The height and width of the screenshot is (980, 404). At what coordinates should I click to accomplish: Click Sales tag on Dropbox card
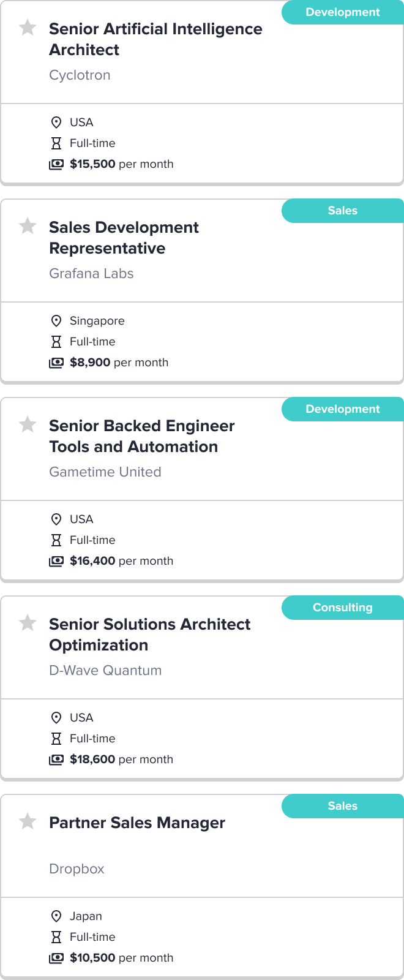pos(343,806)
